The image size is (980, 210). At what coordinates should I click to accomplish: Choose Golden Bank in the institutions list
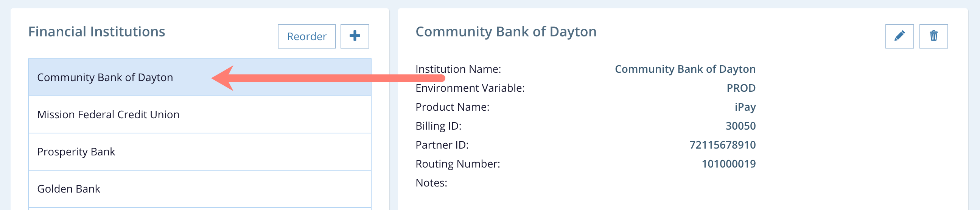tap(68, 189)
